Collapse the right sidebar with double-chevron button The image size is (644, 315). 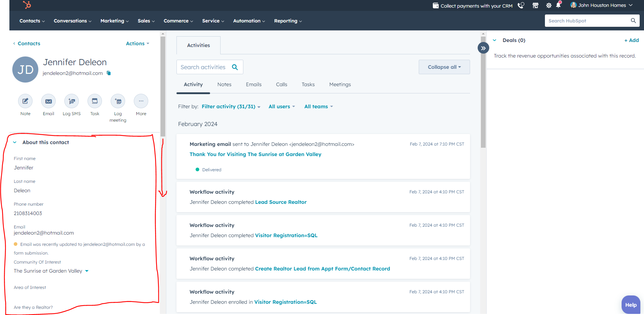click(x=483, y=48)
